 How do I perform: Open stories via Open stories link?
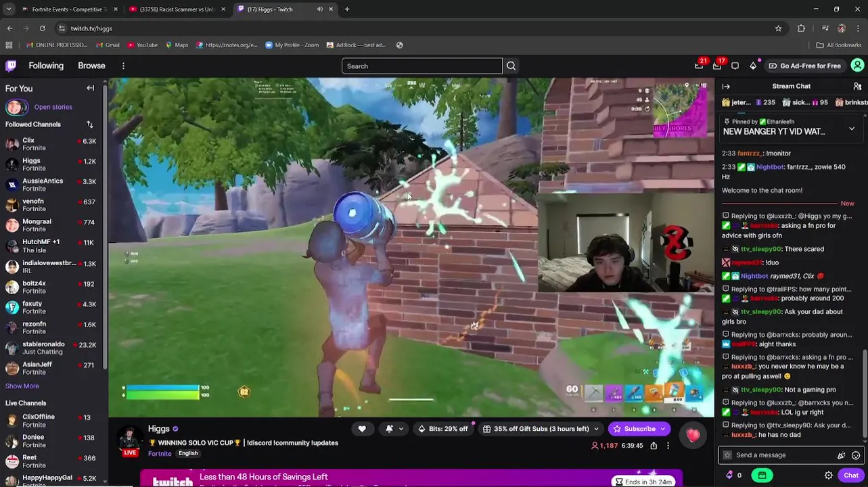point(53,107)
